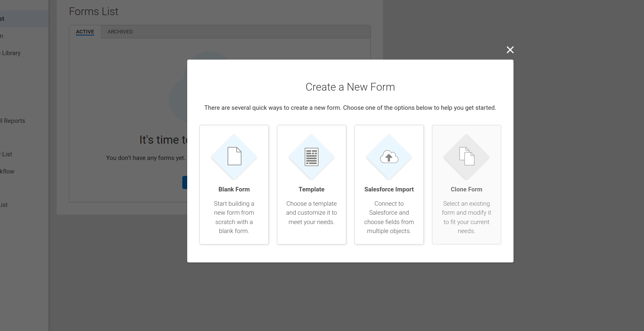644x331 pixels.
Task: Click 'Connect to Salesforce' description text
Action: pos(389,217)
